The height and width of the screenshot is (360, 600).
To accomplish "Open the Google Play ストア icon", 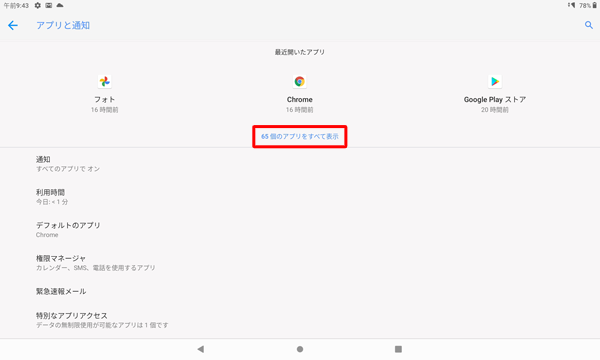I will [495, 81].
